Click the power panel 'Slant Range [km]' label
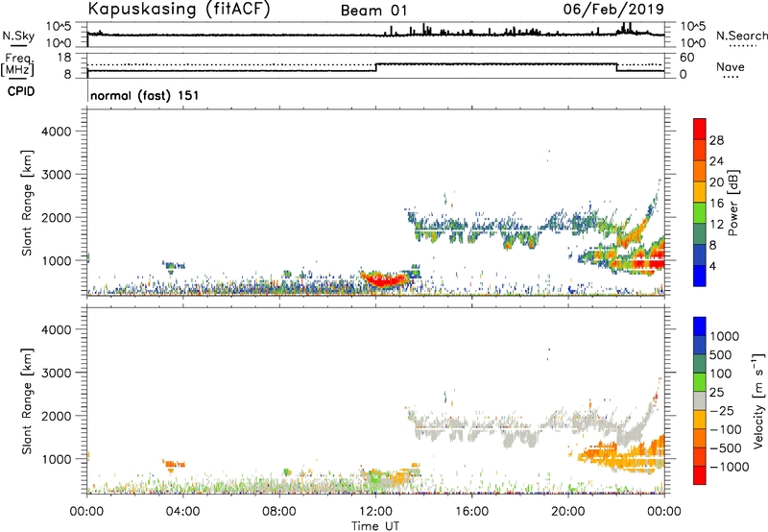This screenshot has width=768, height=532. tap(27, 203)
